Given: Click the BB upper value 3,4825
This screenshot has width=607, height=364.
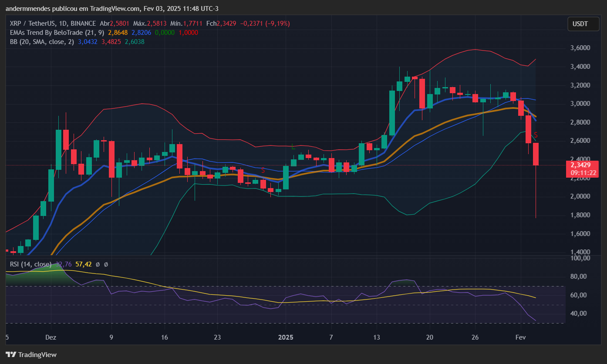Looking at the screenshot, I should 111,41.
